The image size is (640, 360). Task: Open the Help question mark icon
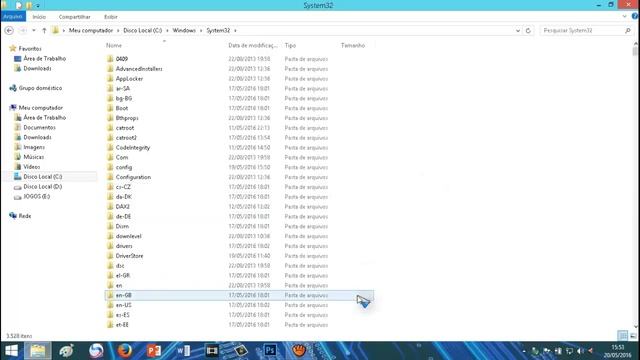(x=635, y=17)
